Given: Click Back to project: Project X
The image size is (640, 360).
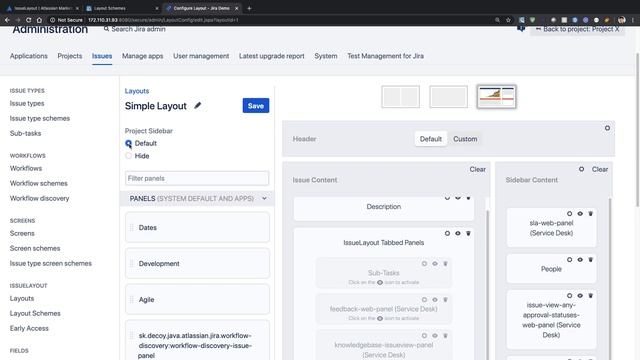Looking at the screenshot, I should [x=578, y=29].
